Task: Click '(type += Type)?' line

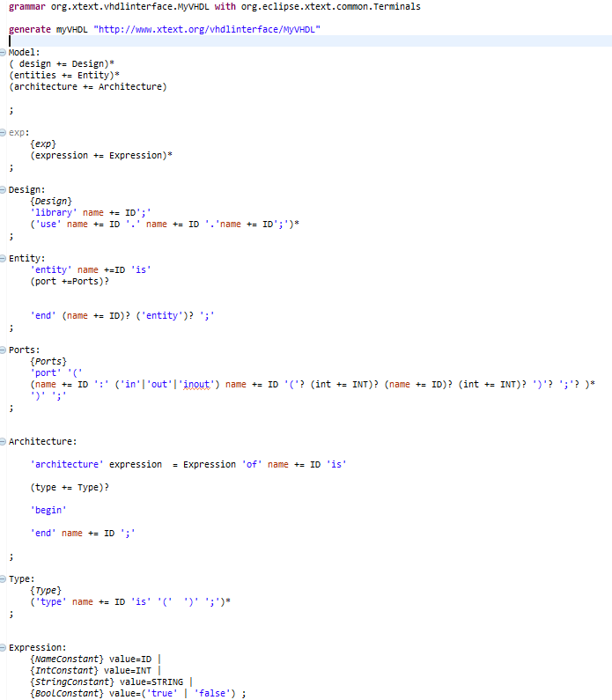Action: 70,488
